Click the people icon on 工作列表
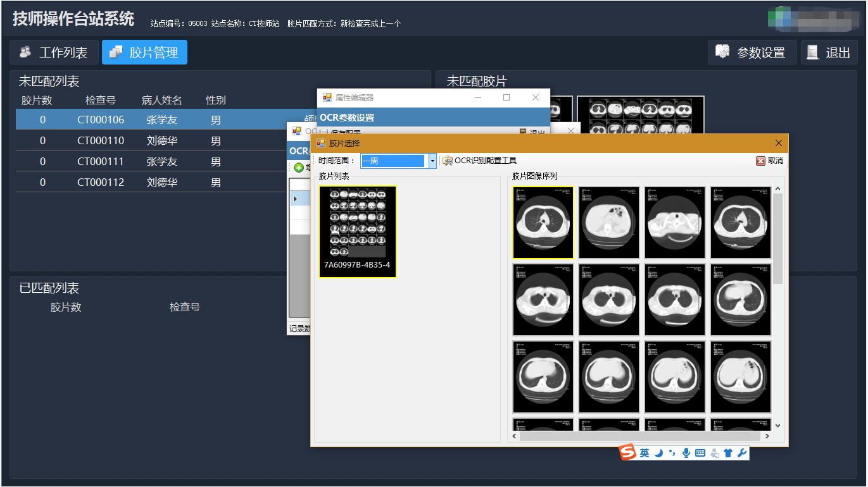Image resolution: width=868 pixels, height=487 pixels. (x=25, y=52)
